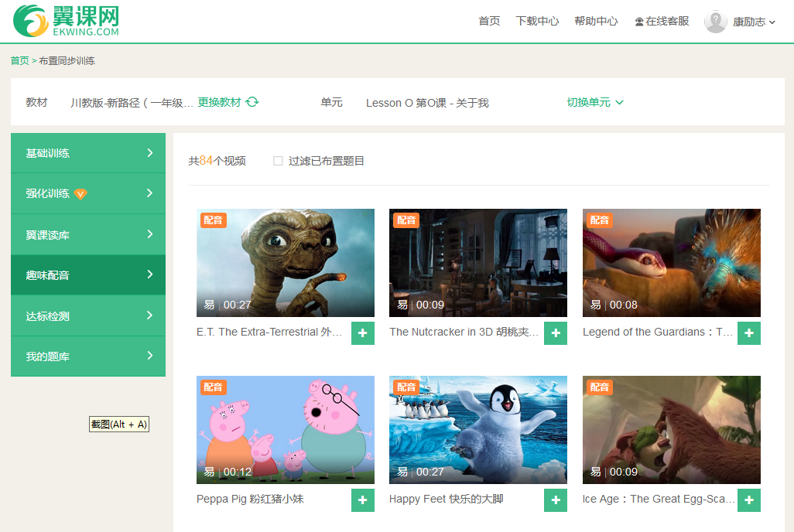Click the title E.T. The Extra-Terrestrial
Screen dimensions: 794x532
(x=269, y=332)
